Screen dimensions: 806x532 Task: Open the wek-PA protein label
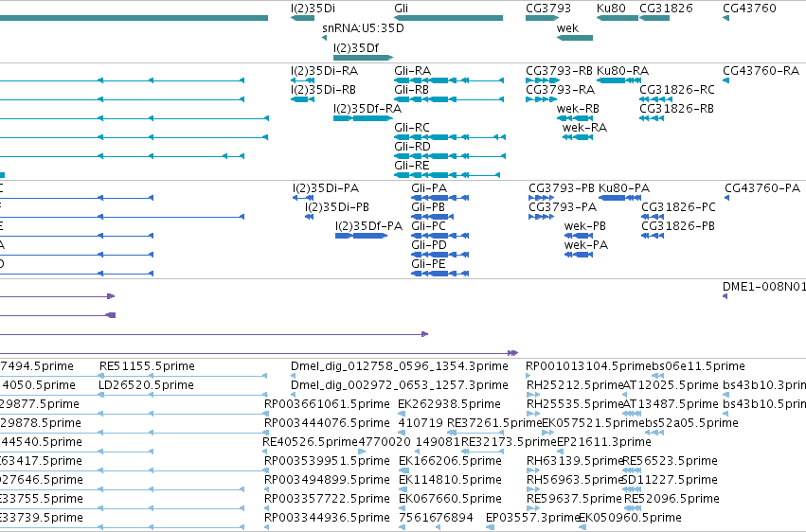coord(586,245)
